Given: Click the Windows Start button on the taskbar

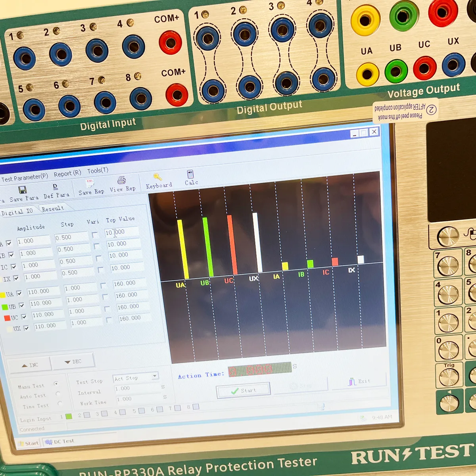Looking at the screenshot, I should click(29, 443).
